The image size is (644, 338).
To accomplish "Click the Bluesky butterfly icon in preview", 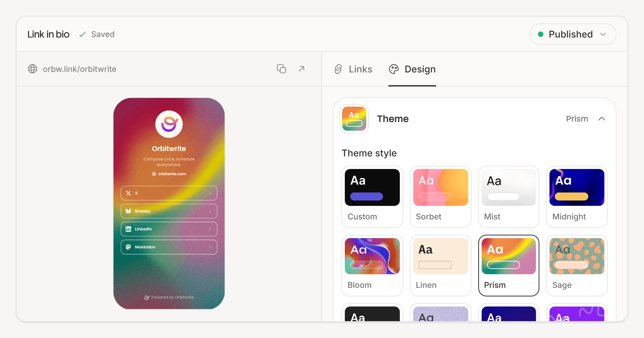I will coord(128,211).
